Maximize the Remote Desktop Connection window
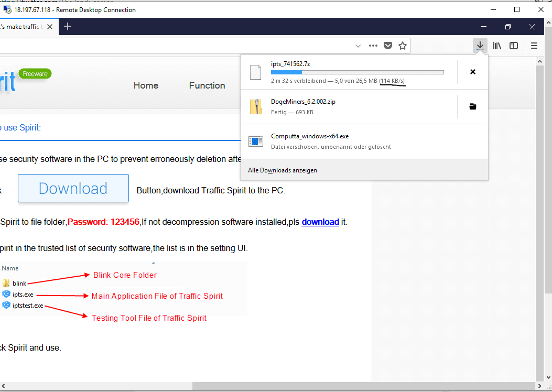Image resolution: width=552 pixels, height=392 pixels. pos(517,9)
